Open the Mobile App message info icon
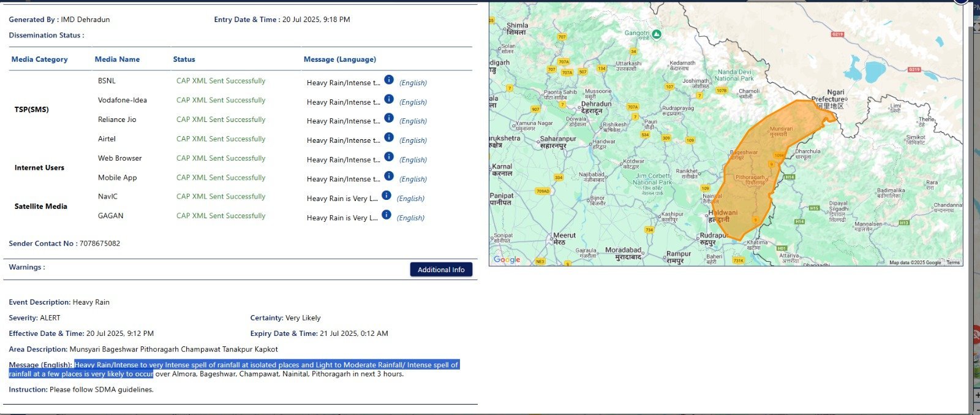This screenshot has width=980, height=415. 388,176
